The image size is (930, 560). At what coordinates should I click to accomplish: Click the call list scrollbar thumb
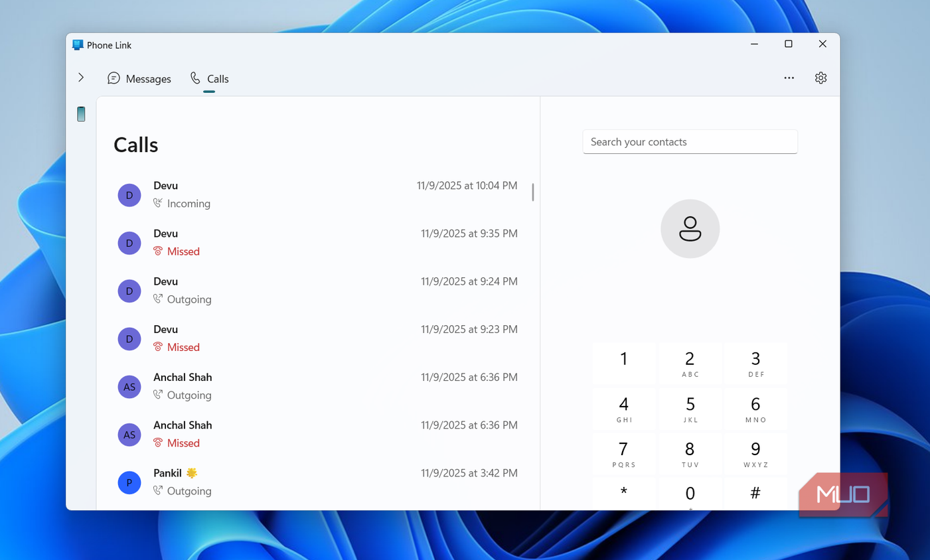point(532,192)
